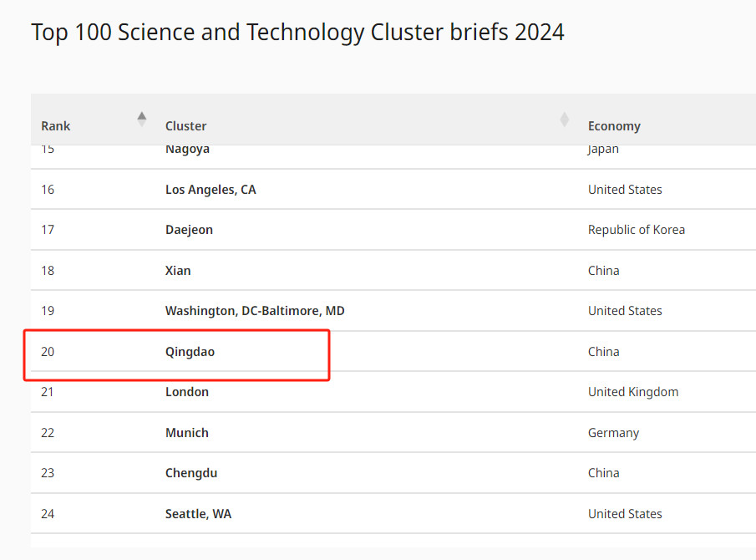Click the Cluster column header

185,126
